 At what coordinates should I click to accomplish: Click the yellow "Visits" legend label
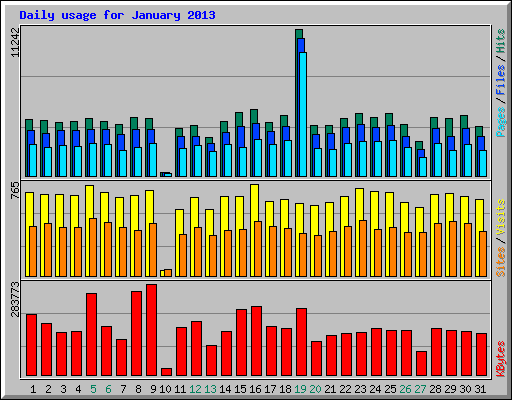pos(500,218)
